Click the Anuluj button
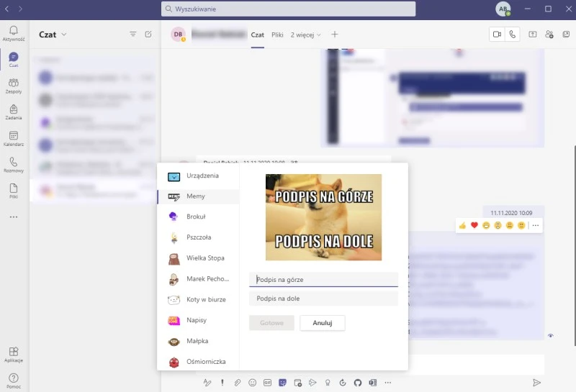 click(322, 323)
